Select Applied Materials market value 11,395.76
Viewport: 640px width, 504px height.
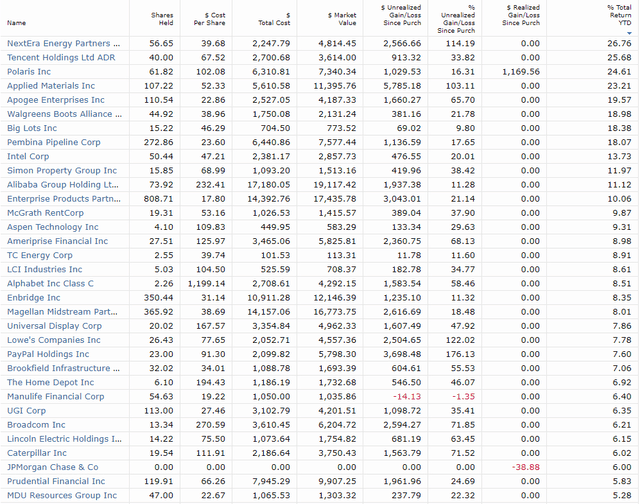pyautogui.click(x=335, y=86)
